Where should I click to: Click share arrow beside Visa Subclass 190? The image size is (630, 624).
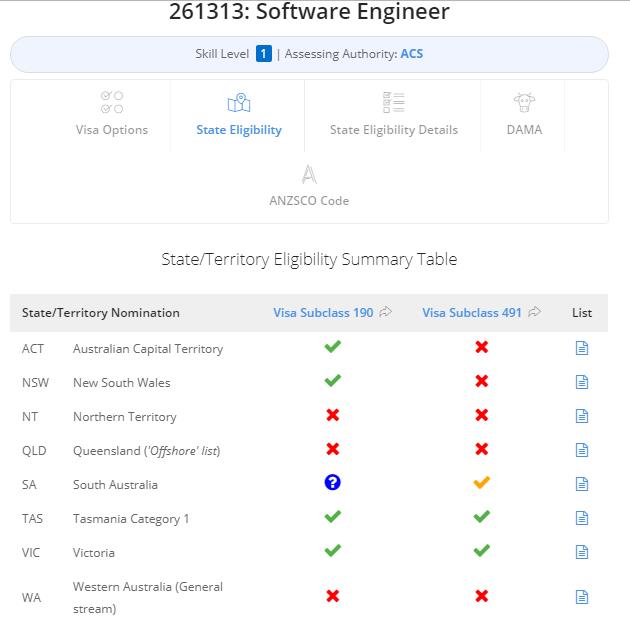pyautogui.click(x=385, y=312)
